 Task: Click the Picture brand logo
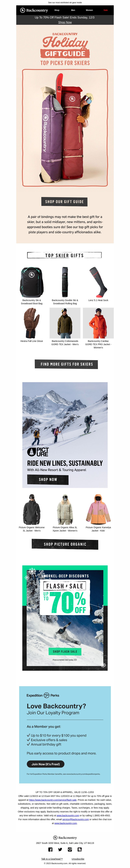(38, 452)
